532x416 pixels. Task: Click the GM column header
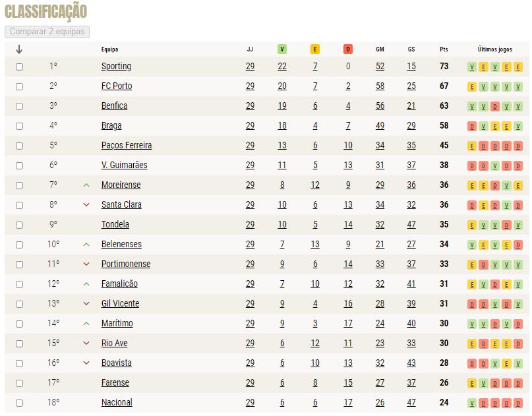(380, 49)
